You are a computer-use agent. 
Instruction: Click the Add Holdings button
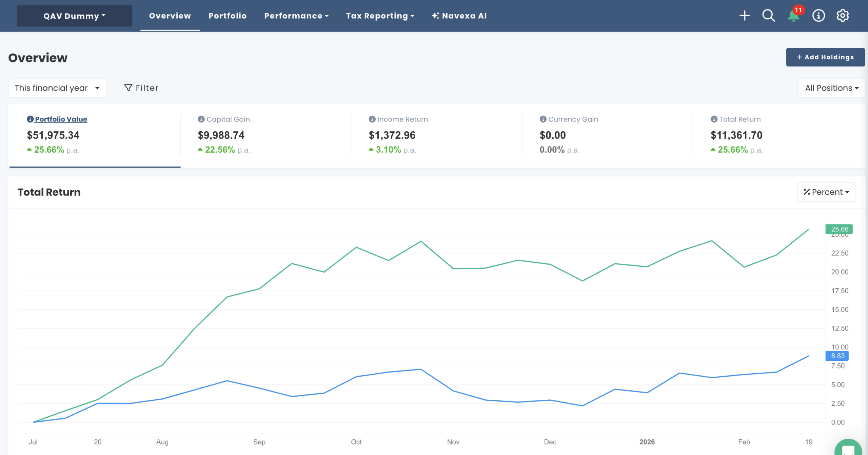point(825,57)
